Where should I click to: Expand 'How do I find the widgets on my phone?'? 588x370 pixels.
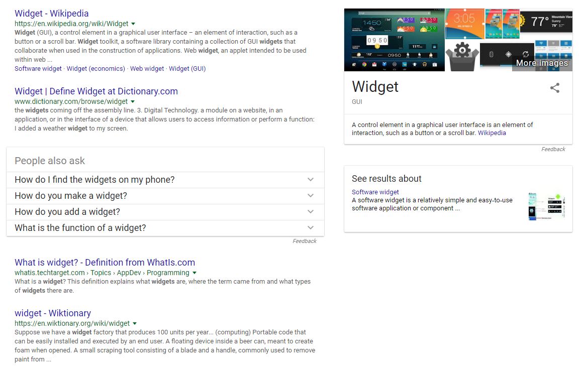pos(165,180)
